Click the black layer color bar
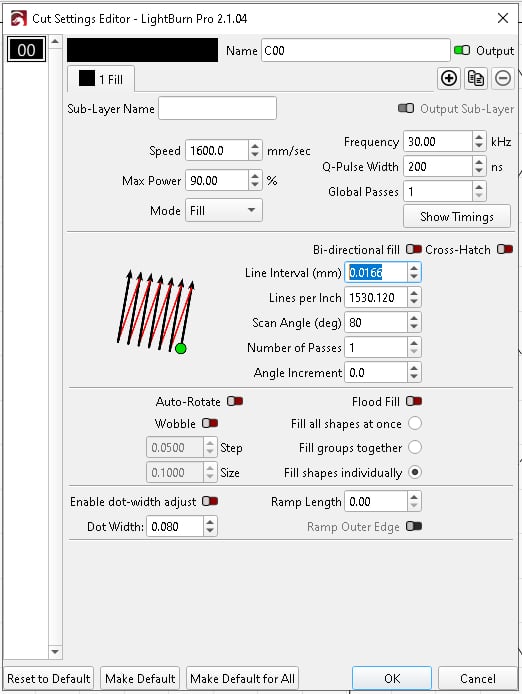Viewport: 522px width, 694px height. pos(143,50)
